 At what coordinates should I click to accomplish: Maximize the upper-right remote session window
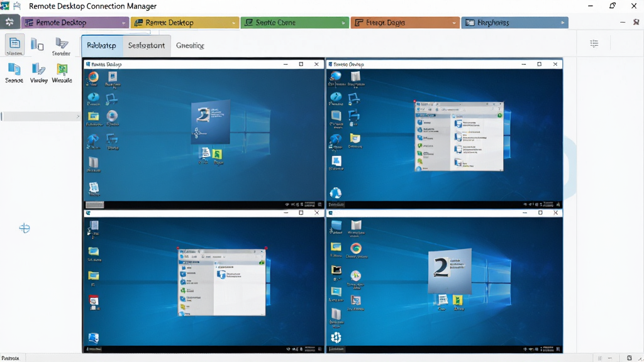539,64
